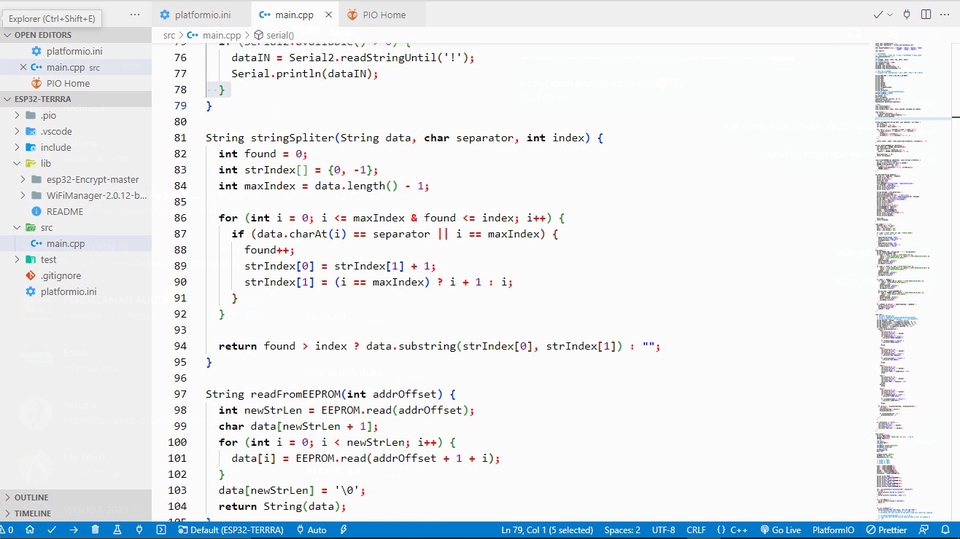
Task: Click line number 81 in gutter
Action: coord(180,138)
